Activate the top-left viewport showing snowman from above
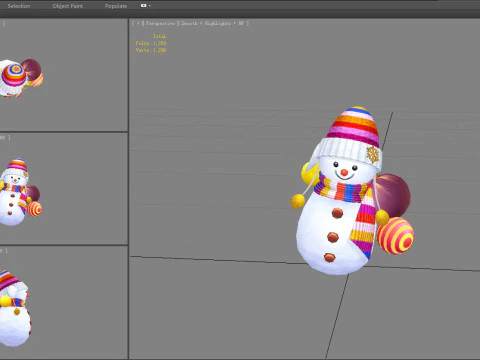Screen dimensions: 480x360 pos(63,75)
